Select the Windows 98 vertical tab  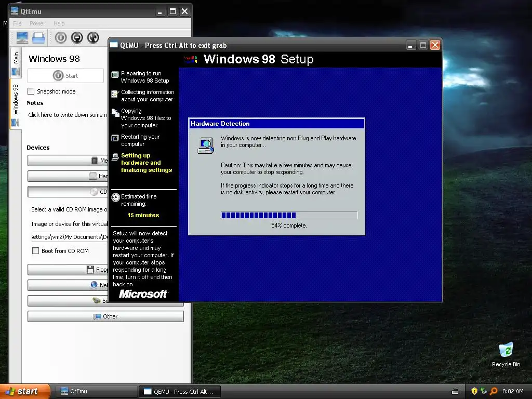pos(16,103)
